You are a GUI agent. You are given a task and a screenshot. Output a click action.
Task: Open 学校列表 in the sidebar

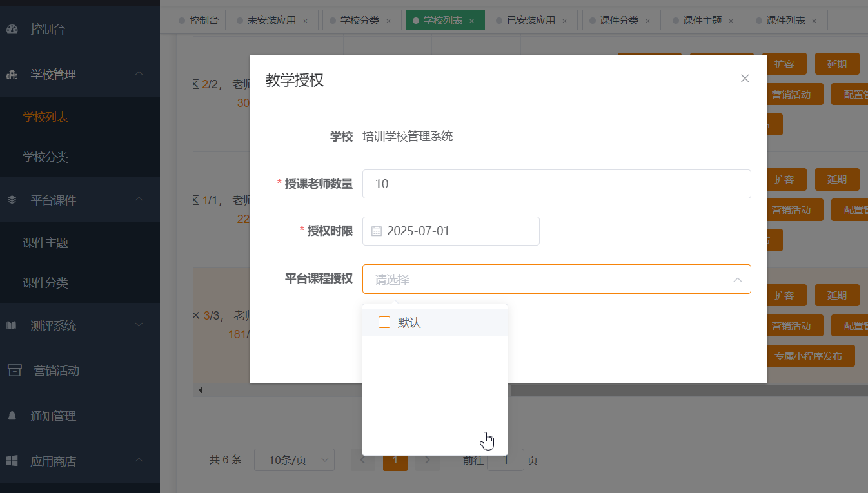tap(45, 117)
